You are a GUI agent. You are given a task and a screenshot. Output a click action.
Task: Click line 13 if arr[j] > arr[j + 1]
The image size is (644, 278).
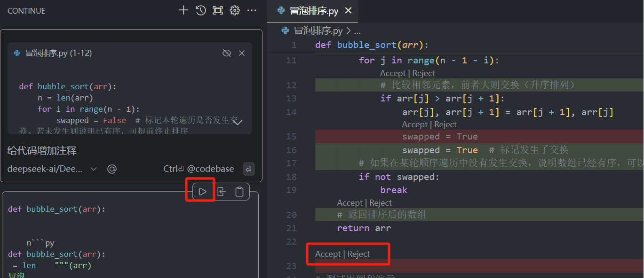tap(442, 99)
